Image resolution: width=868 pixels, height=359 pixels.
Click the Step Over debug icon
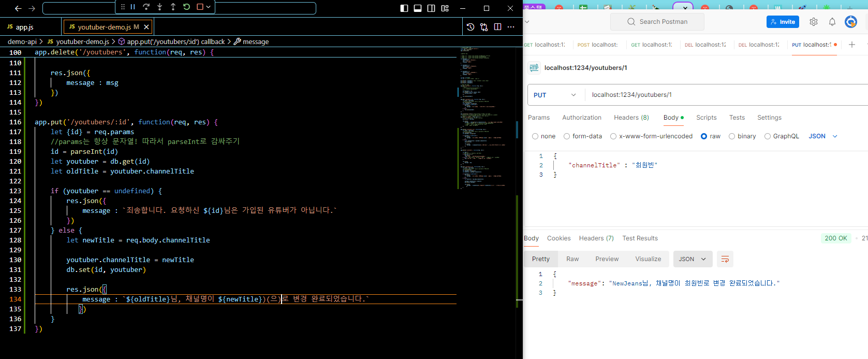146,7
